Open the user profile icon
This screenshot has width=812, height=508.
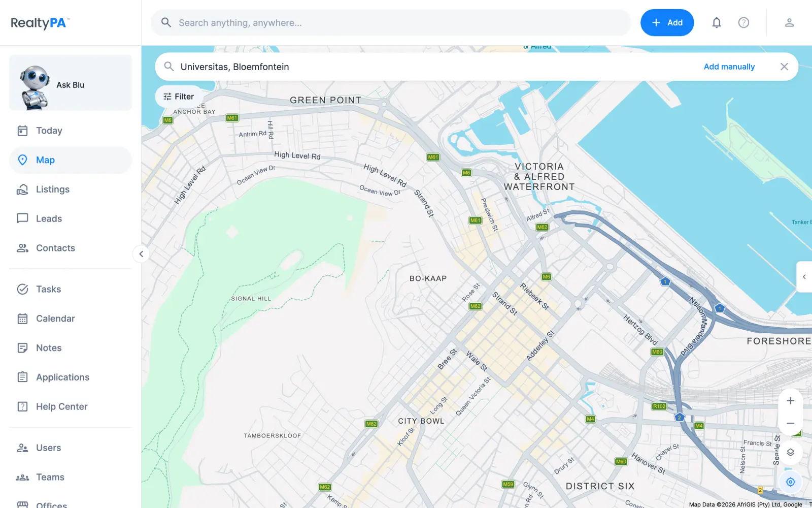point(789,22)
